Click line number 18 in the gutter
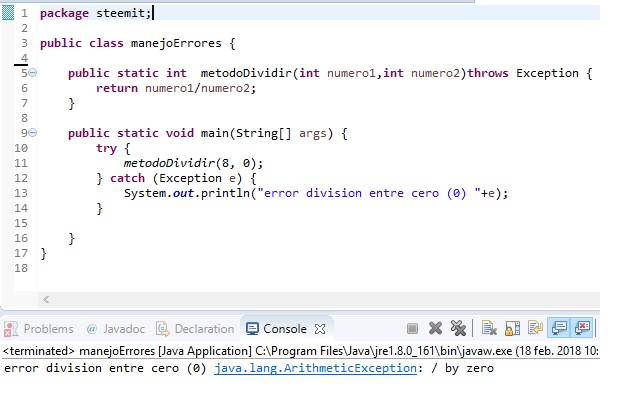 coord(21,268)
